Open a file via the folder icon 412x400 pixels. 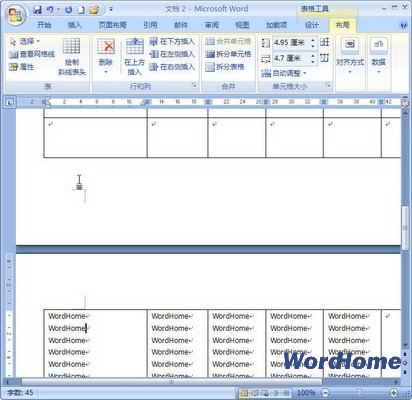[94, 10]
